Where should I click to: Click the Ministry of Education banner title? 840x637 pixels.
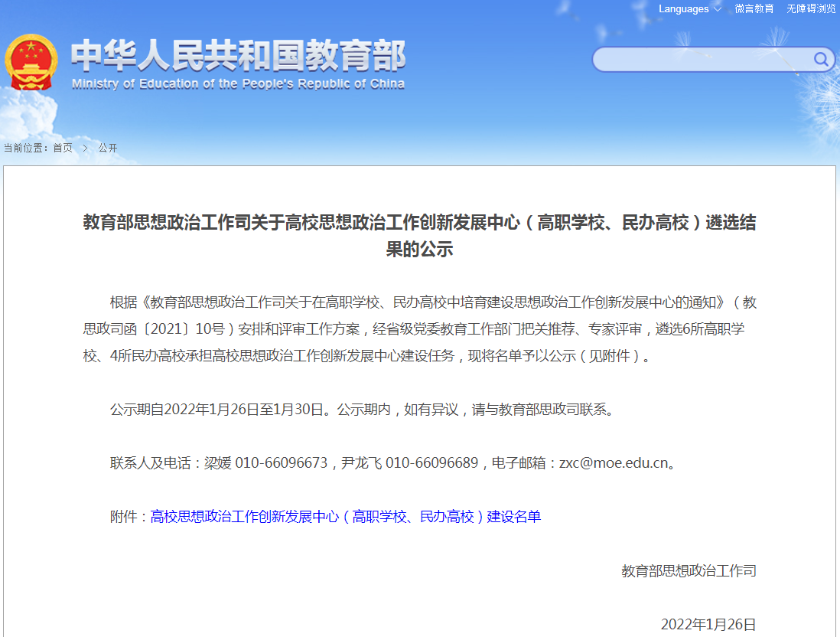[237, 57]
